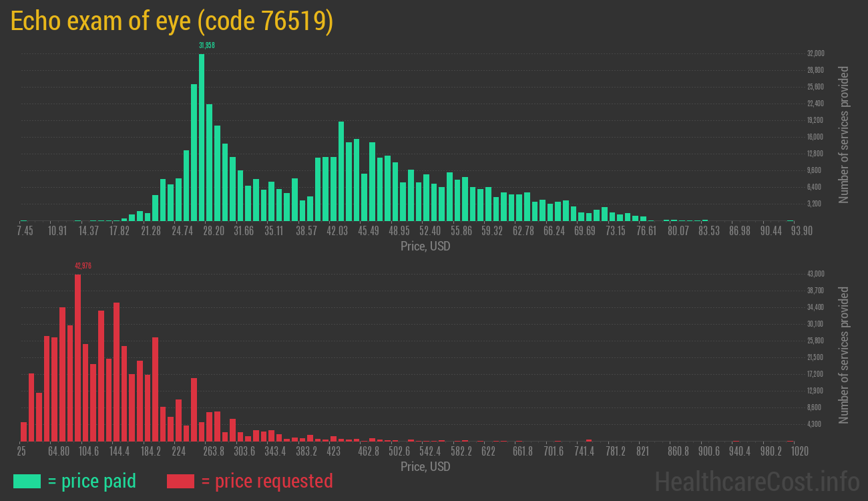Screen dimensions: 868x501
Task: Select the tallest green bar in the upper chart
Action: pos(202,137)
